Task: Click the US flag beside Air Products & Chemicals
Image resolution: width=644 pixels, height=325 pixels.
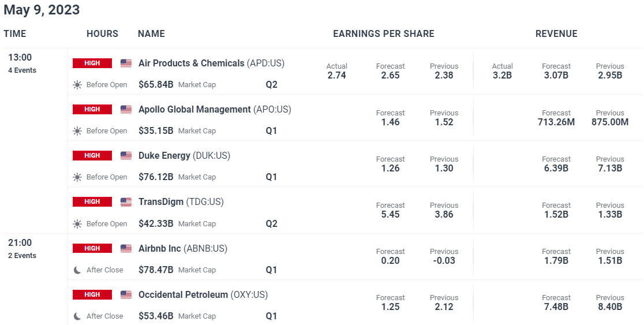Action: click(126, 63)
